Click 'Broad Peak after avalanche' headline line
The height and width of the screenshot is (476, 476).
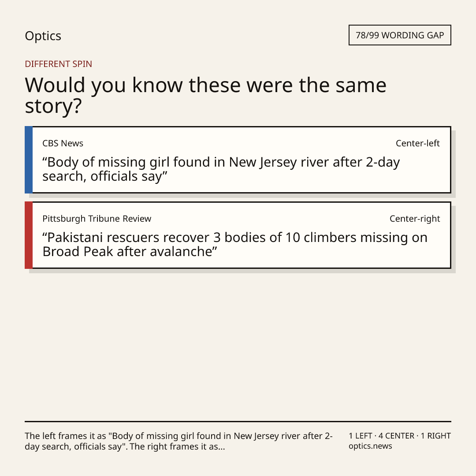(130, 252)
